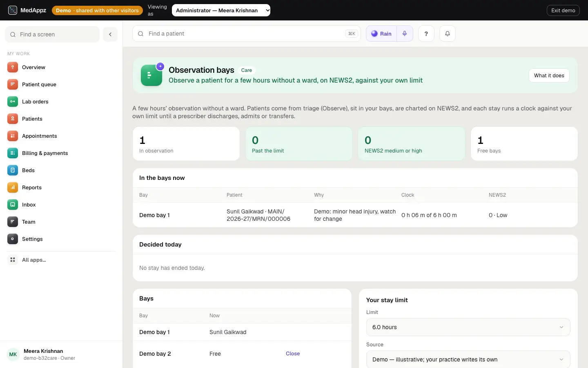Open the help question mark icon
588x368 pixels.
tap(426, 34)
